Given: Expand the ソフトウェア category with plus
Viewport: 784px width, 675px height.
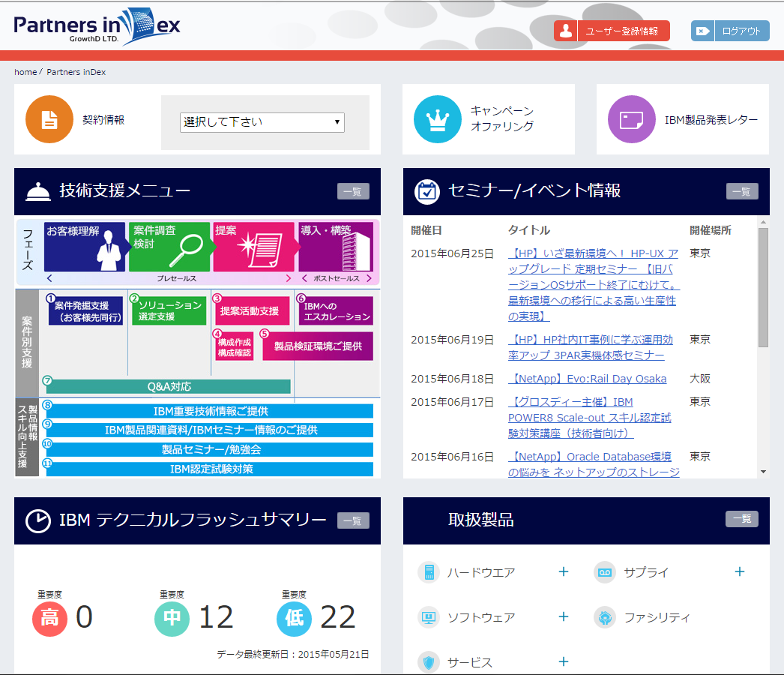Looking at the screenshot, I should pyautogui.click(x=564, y=617).
